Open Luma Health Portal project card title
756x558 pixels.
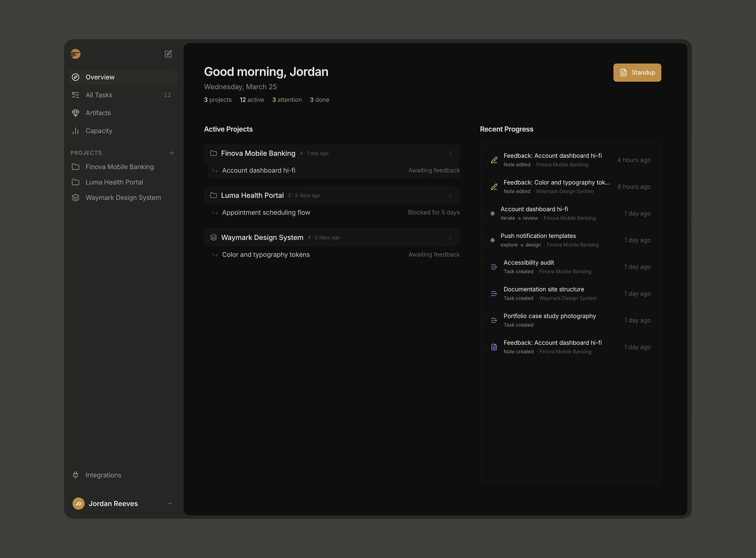pos(252,195)
